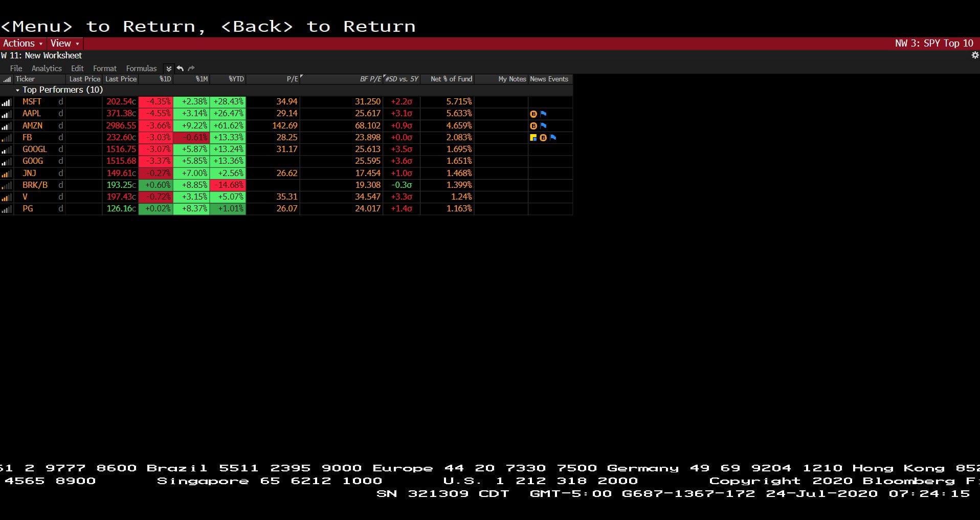Open the FB orange B news icon
Viewport: 980px width, 520px height.
coord(543,138)
